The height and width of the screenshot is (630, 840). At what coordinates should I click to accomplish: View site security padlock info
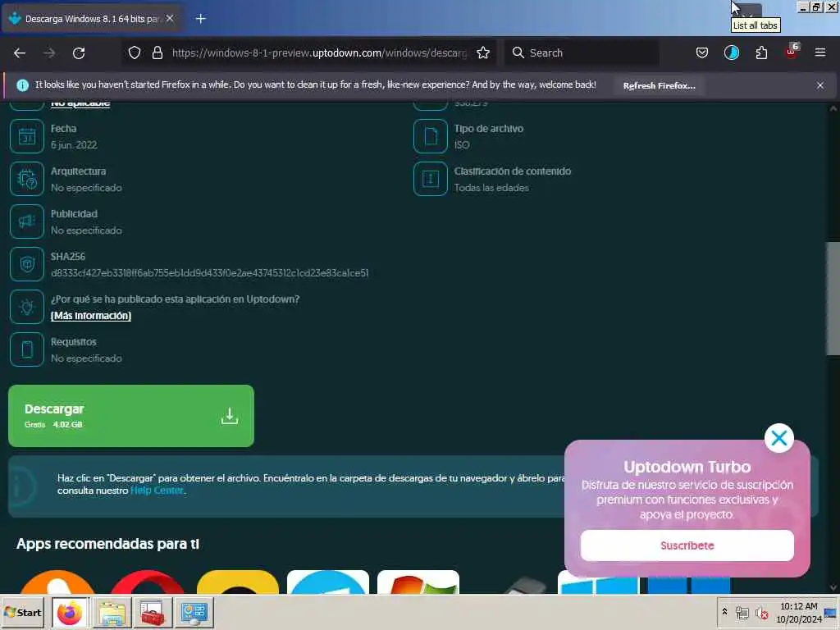(157, 52)
